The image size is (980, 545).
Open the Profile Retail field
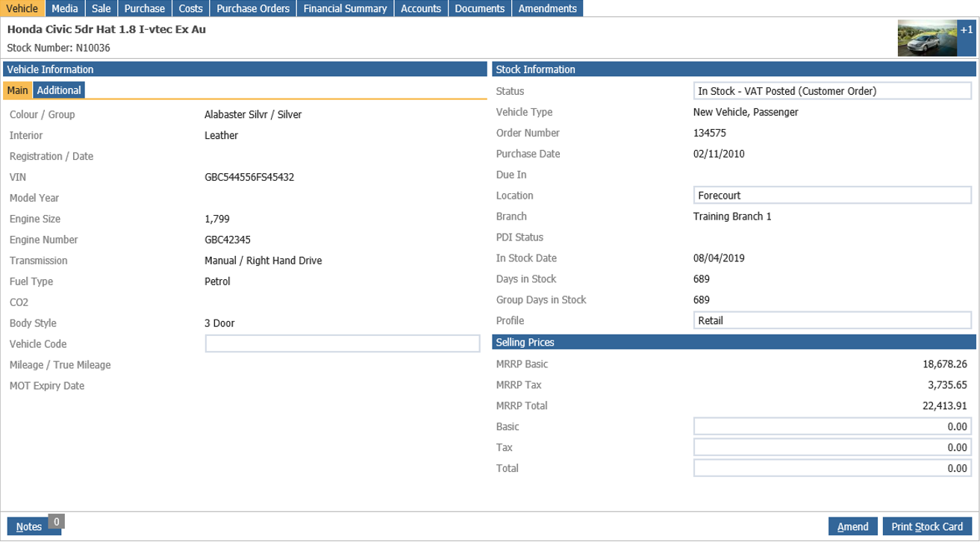pos(832,321)
